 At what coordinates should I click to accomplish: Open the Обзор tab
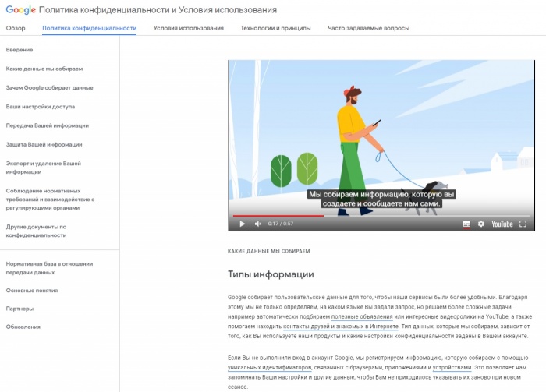[x=16, y=28]
